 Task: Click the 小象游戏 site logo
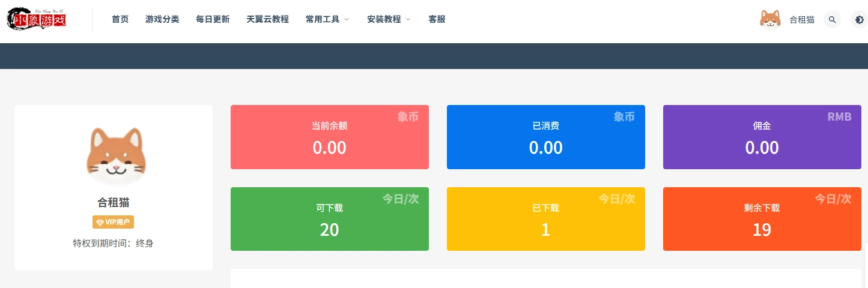coord(37,19)
